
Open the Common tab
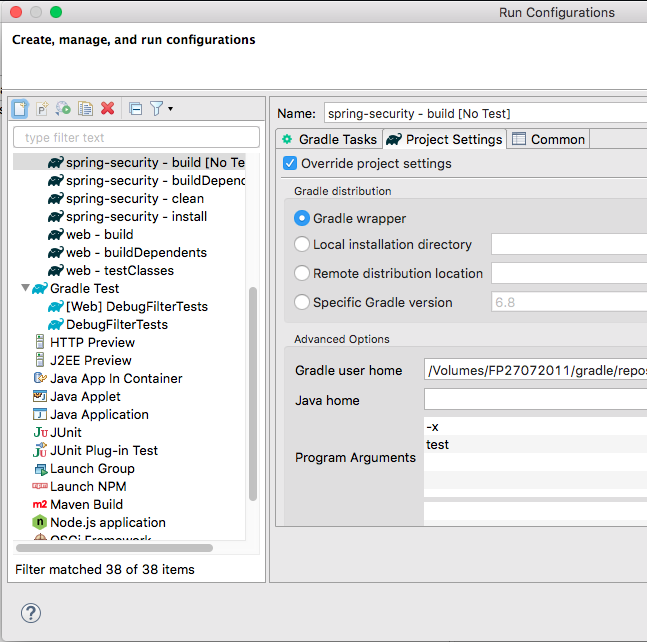[548, 139]
